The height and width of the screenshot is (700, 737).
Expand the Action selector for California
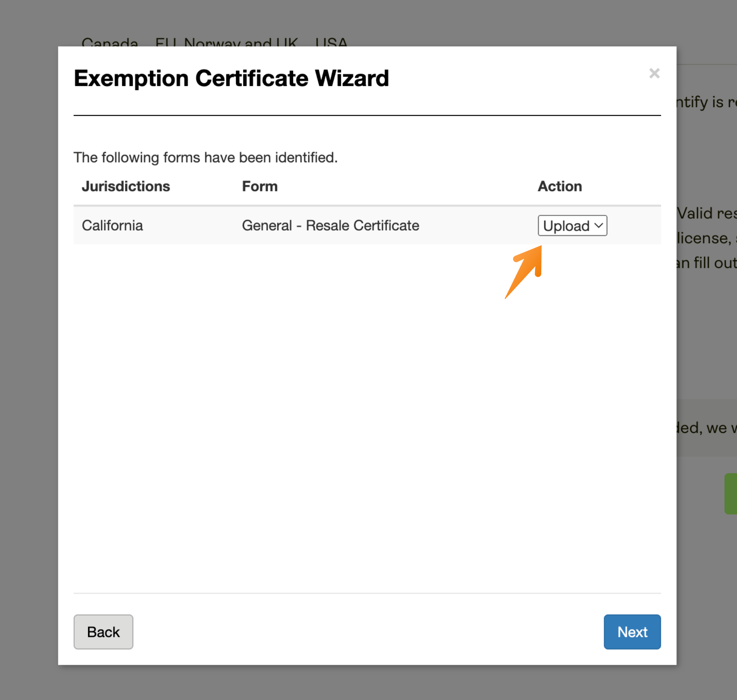click(572, 226)
